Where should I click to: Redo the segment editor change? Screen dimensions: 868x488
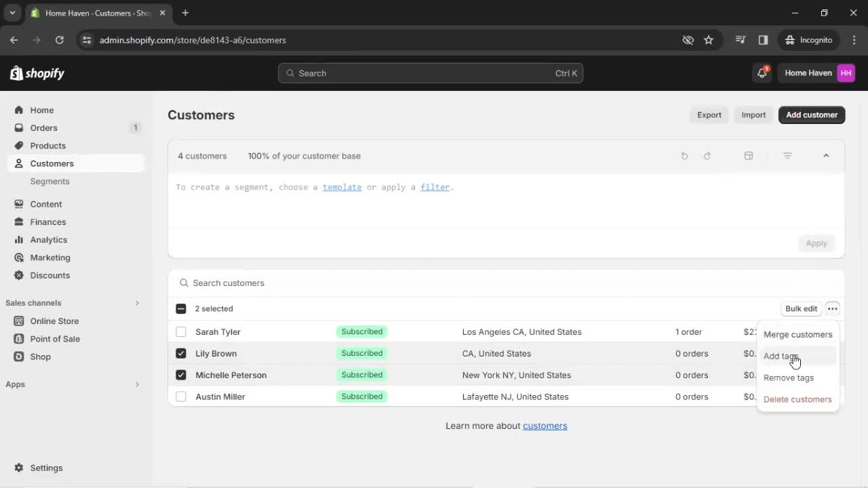[707, 156]
